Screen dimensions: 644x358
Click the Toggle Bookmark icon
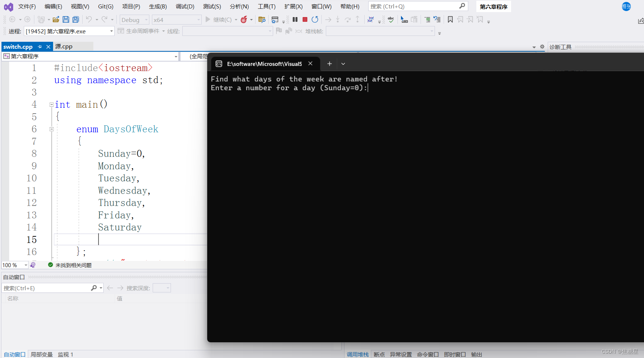click(450, 19)
